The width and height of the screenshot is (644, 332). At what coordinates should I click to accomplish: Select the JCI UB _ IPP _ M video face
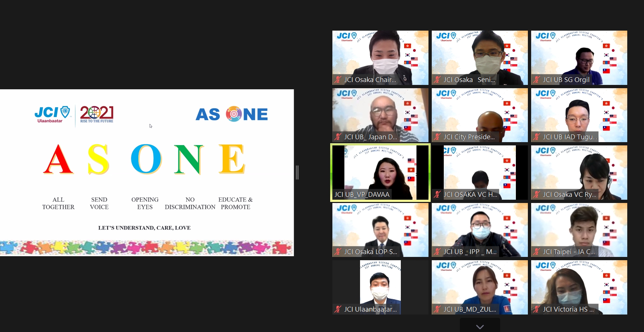click(479, 228)
